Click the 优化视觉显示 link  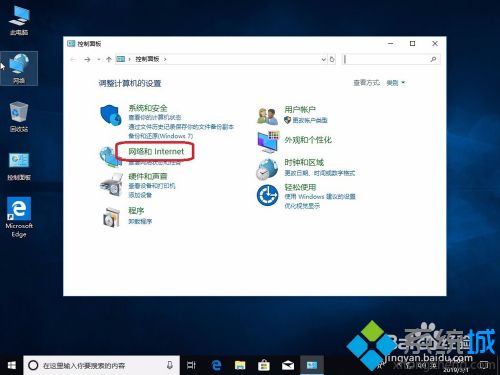tap(302, 206)
